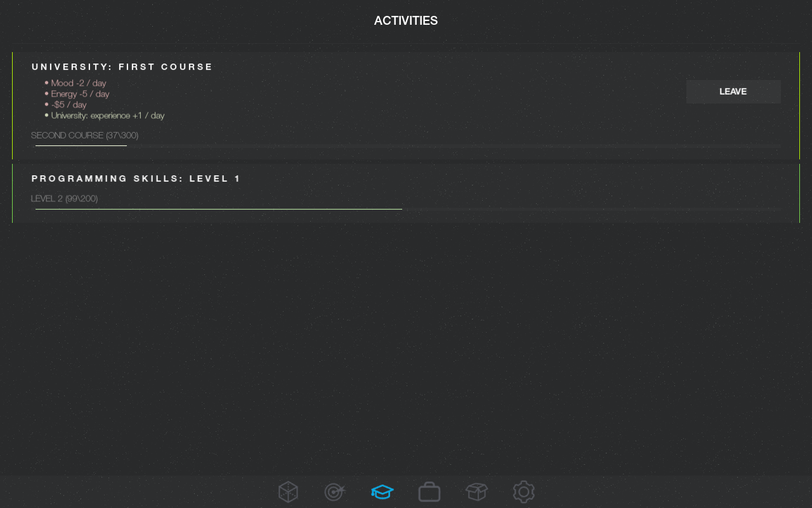Click the 'LEVEL 2 (99\200)' label
The image size is (812, 508).
65,199
